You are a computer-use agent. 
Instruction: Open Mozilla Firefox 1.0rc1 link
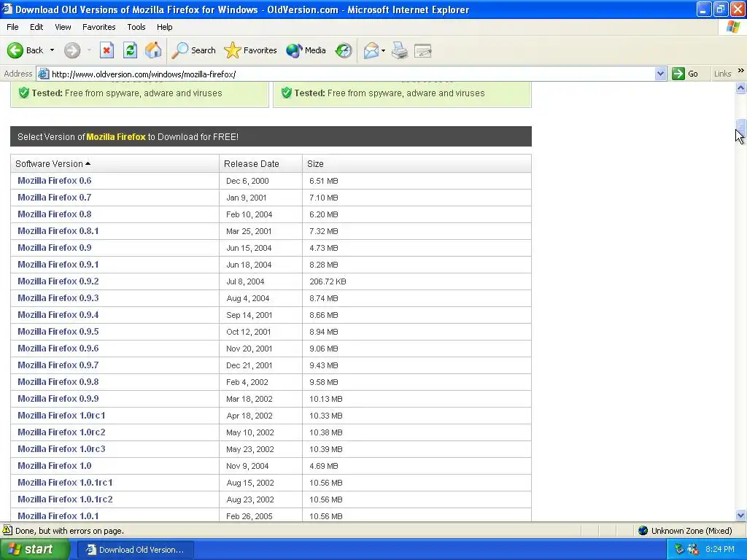click(x=61, y=415)
